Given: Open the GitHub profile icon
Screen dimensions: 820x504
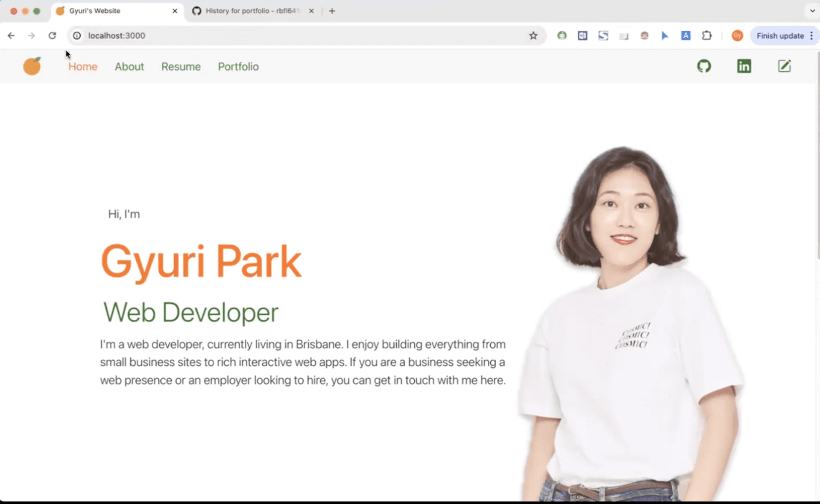Looking at the screenshot, I should pyautogui.click(x=704, y=66).
